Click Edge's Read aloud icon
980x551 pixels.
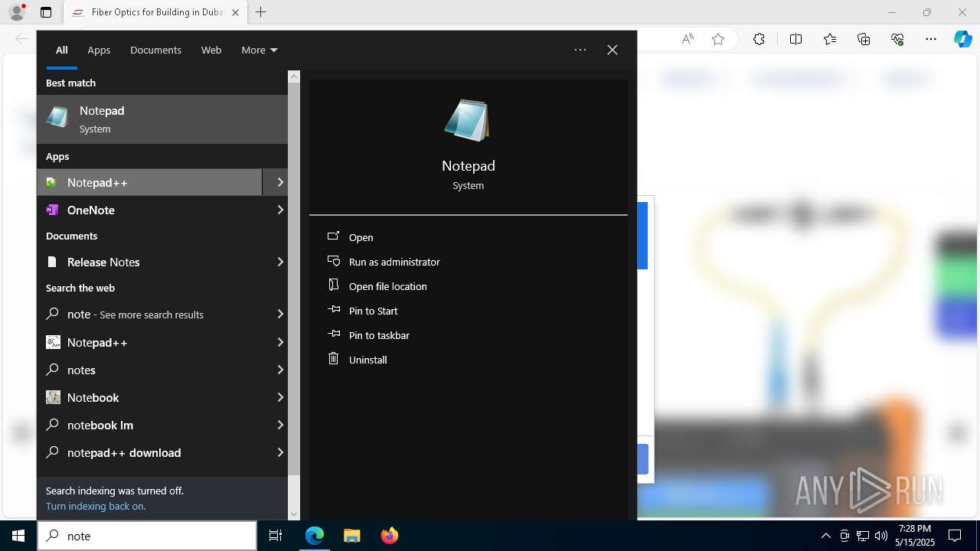688,39
